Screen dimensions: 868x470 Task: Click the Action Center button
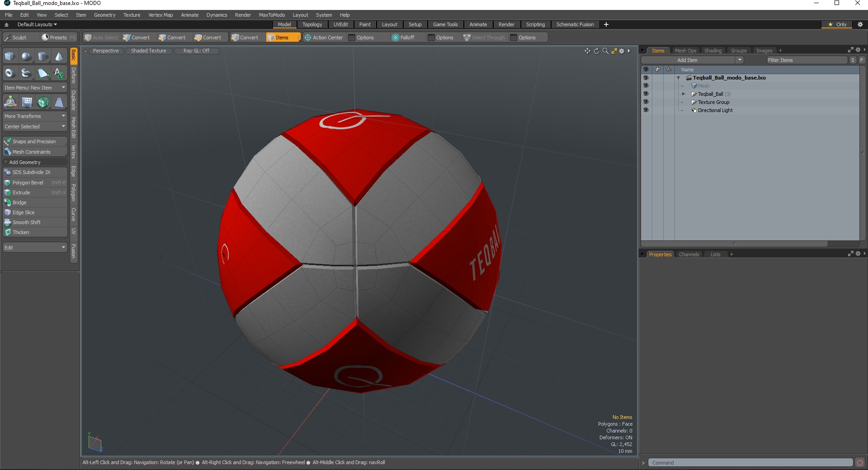324,38
